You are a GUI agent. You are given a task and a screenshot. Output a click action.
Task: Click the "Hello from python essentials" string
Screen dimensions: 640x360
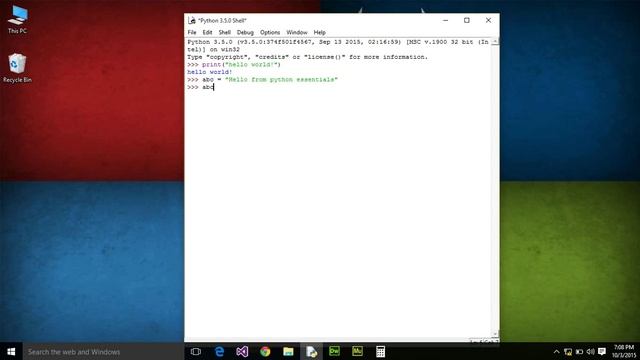[x=281, y=80]
